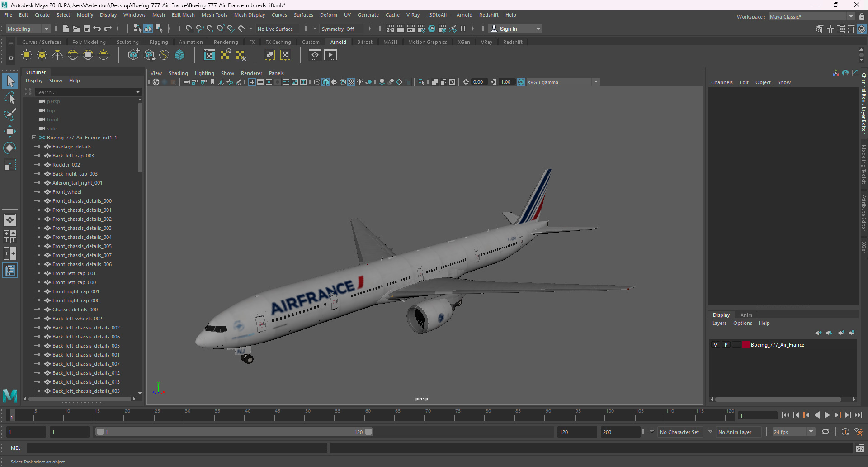Switch to the Poly Modeling shelf tab
868x467 pixels.
click(89, 42)
